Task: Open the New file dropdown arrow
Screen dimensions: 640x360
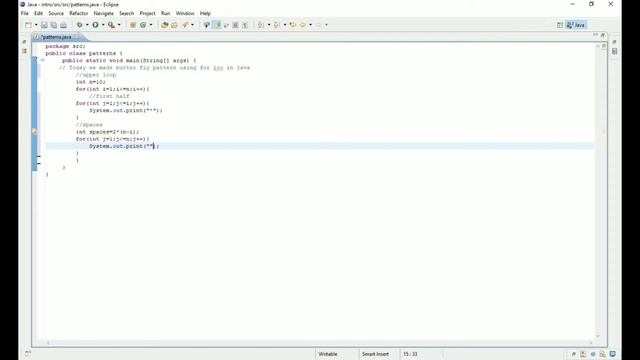Action: tap(36, 25)
